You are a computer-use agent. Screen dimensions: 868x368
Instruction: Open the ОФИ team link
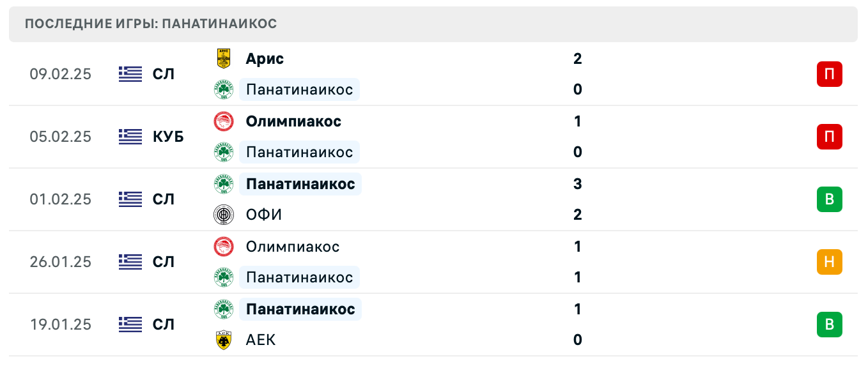point(264,215)
